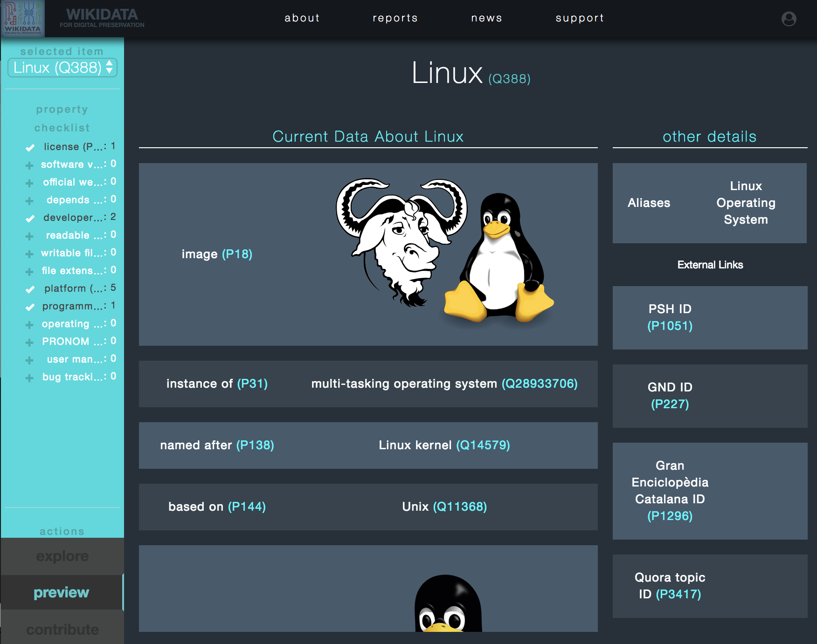Click plus icon beside software version row
Screen dimensions: 817x644
pos(29,165)
